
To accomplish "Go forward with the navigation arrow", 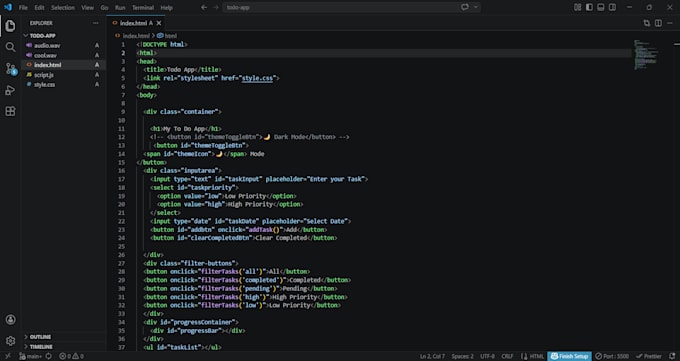I will click(216, 7).
